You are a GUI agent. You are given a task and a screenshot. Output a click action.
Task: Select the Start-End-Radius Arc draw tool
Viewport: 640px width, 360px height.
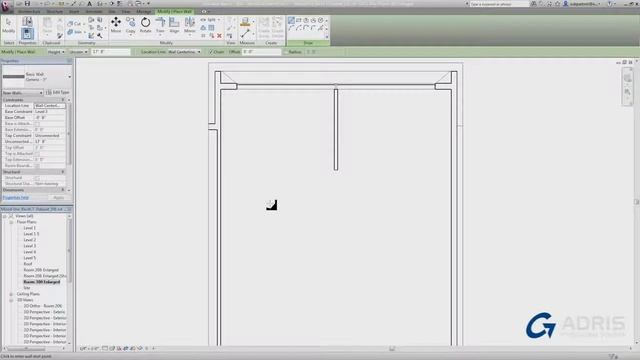291,28
